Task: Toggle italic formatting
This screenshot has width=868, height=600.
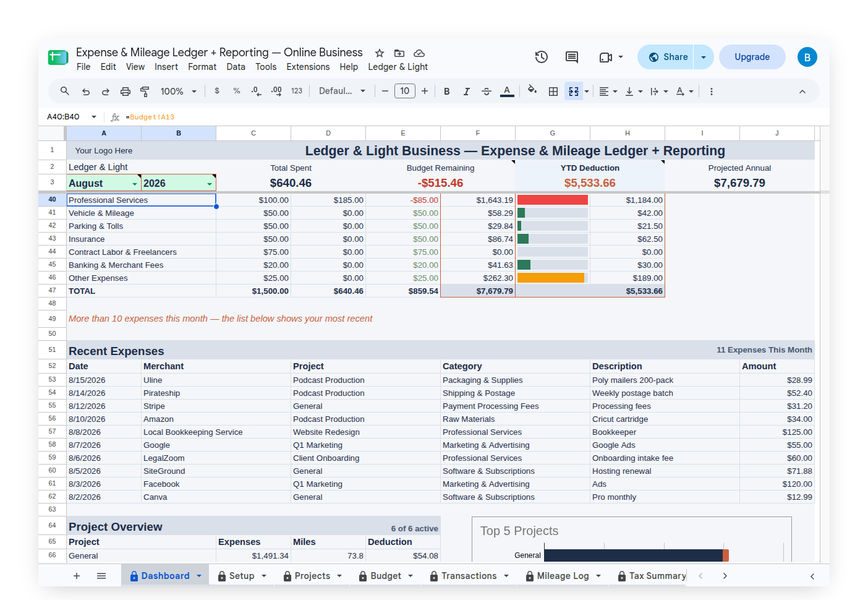Action: pos(467,92)
